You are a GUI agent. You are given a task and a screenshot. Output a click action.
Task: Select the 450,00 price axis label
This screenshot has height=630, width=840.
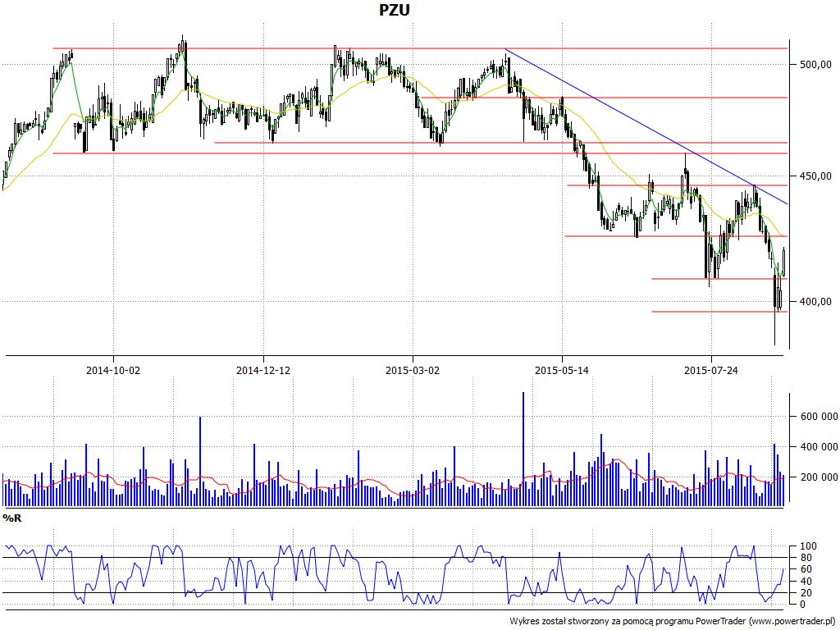[815, 176]
